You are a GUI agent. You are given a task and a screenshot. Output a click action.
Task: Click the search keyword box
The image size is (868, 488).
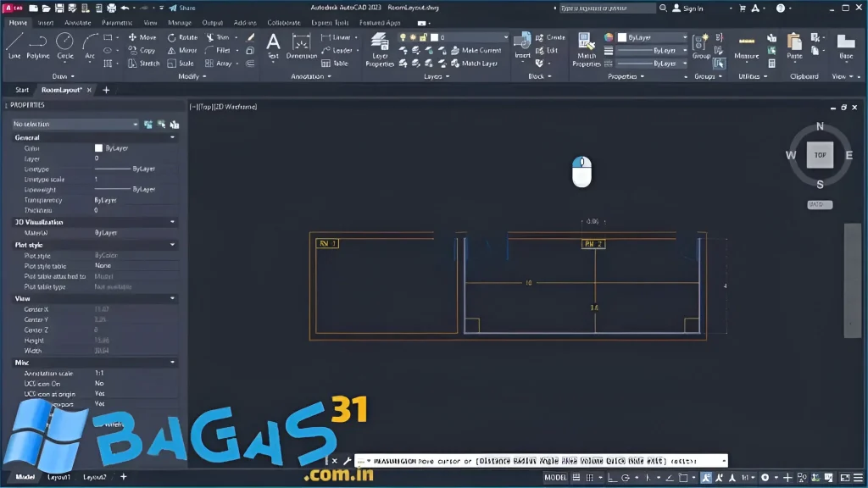pyautogui.click(x=607, y=8)
